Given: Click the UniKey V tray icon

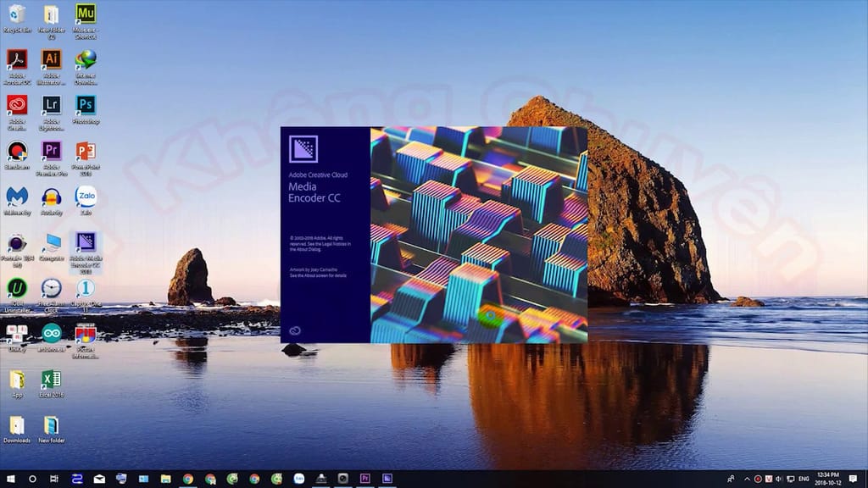Looking at the screenshot, I should pyautogui.click(x=768, y=479).
